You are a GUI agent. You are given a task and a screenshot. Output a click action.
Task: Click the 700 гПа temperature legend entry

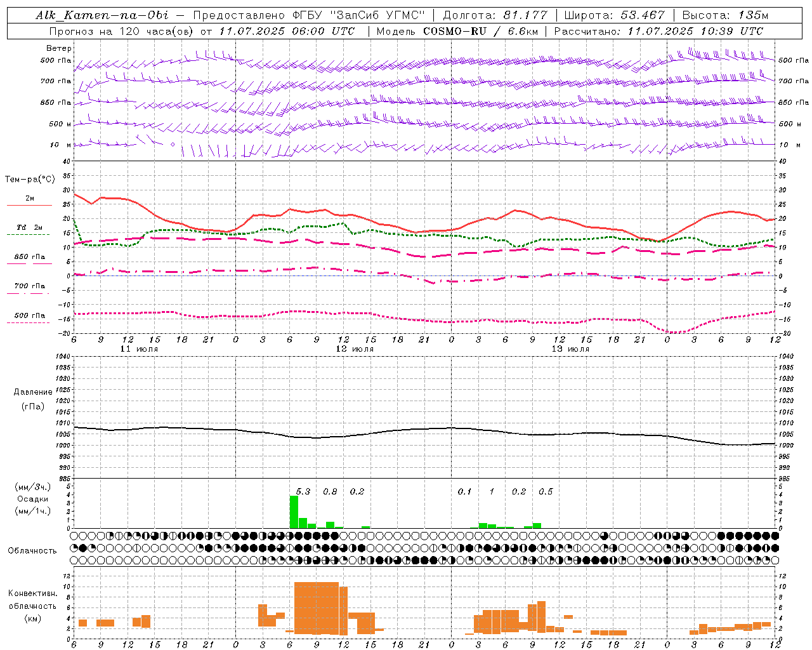[30, 286]
